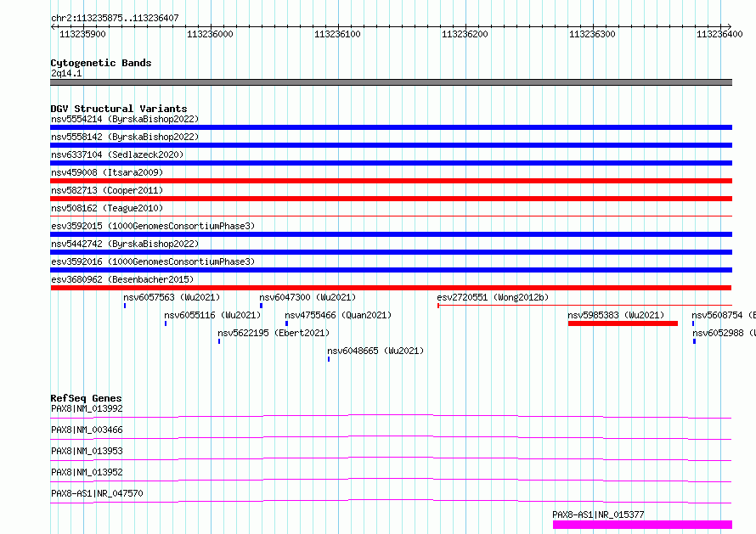Click PAX8|NM_003466 transcript label
Viewport: 756px width, 534px height.
87,430
